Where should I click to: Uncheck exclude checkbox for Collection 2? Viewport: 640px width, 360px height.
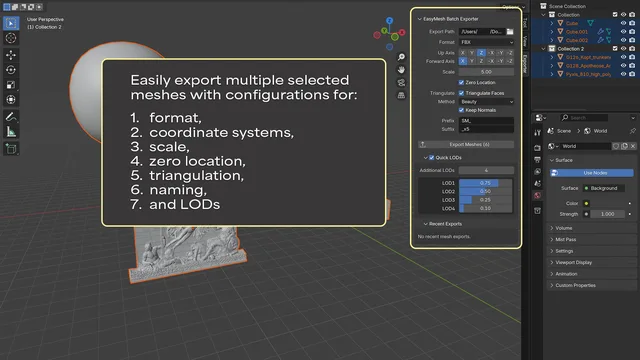click(615, 49)
